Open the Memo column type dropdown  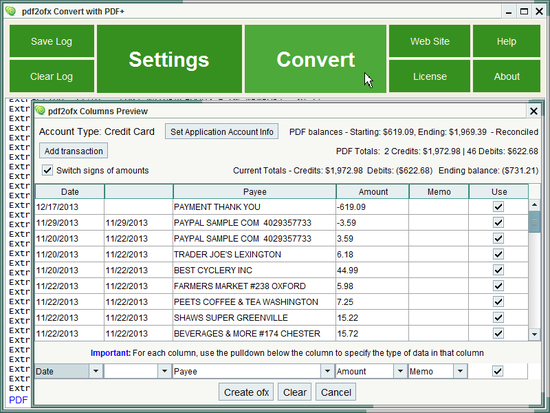(460, 371)
